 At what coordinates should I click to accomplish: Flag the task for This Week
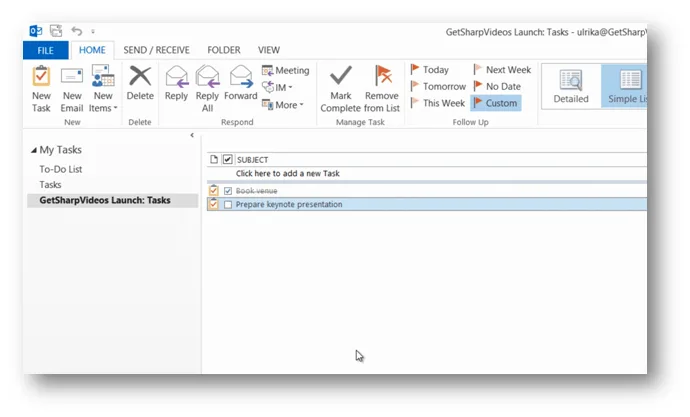click(437, 103)
